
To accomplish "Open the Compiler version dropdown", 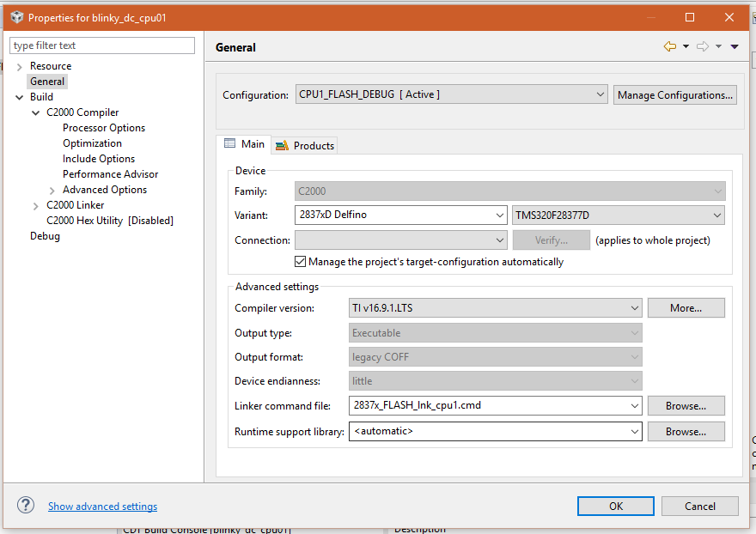I will (x=495, y=308).
